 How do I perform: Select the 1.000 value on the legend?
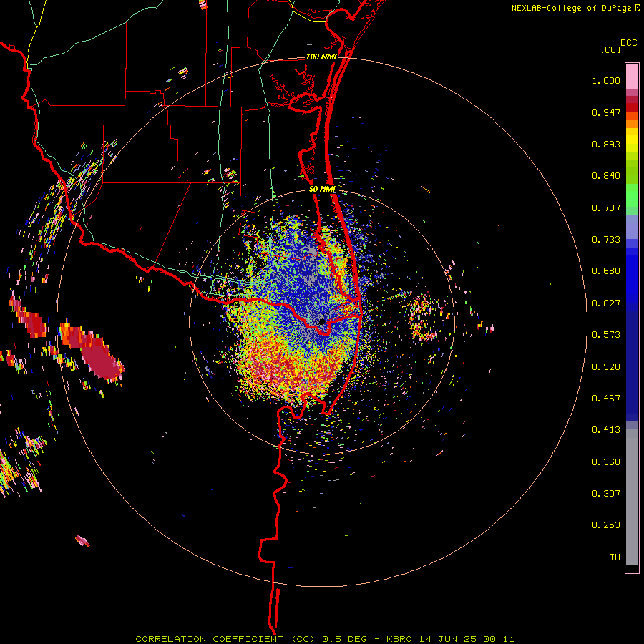point(606,80)
